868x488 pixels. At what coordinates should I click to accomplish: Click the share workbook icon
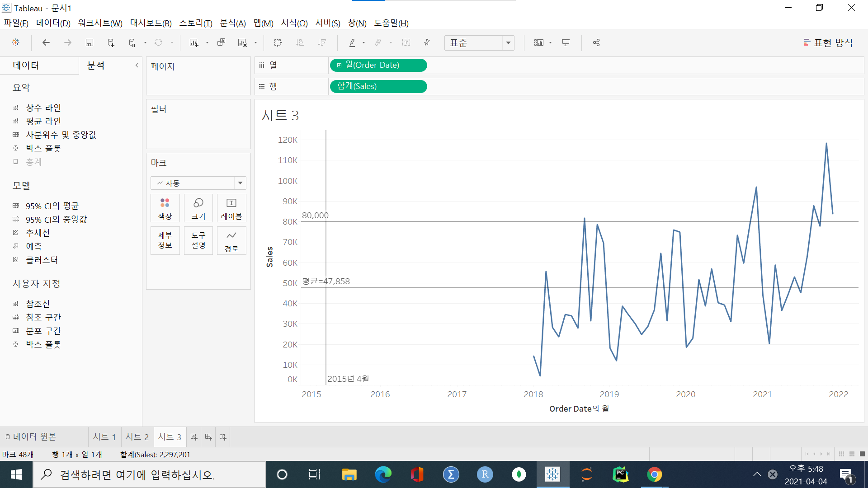596,42
